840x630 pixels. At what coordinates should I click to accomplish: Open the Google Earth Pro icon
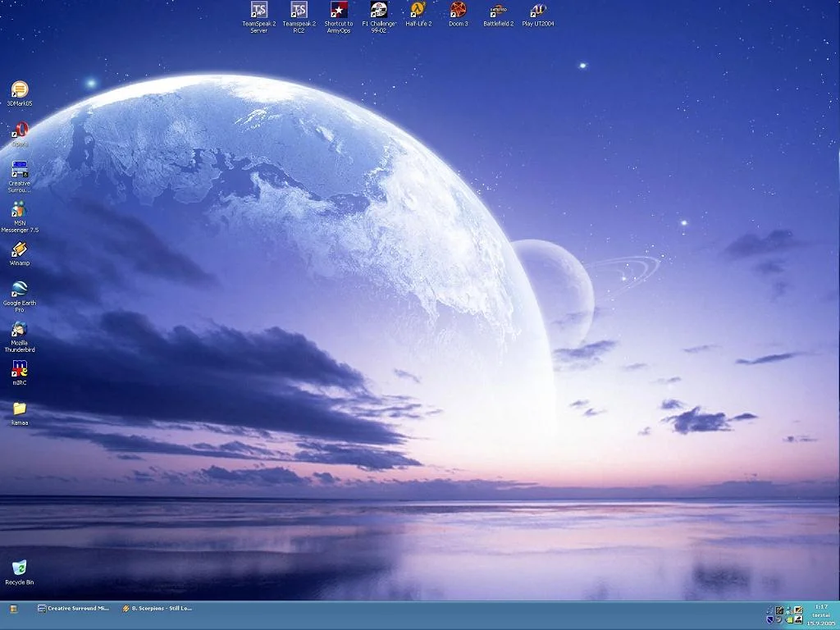20,290
